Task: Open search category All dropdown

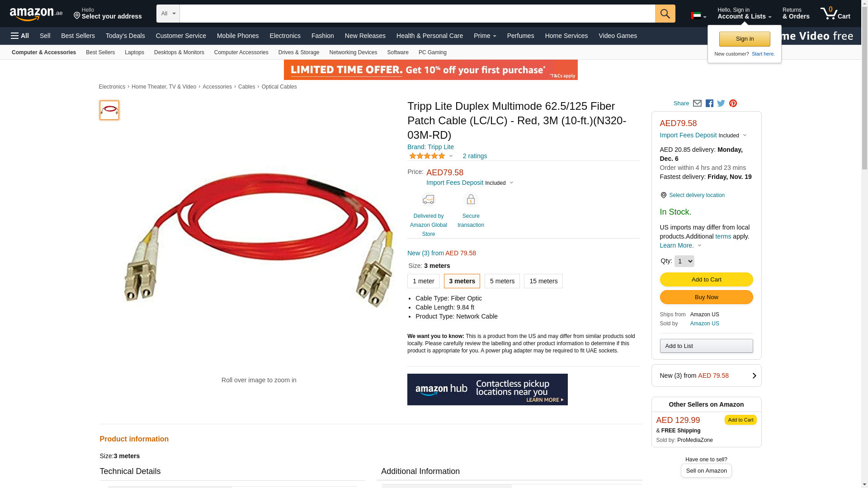Action: pos(168,14)
